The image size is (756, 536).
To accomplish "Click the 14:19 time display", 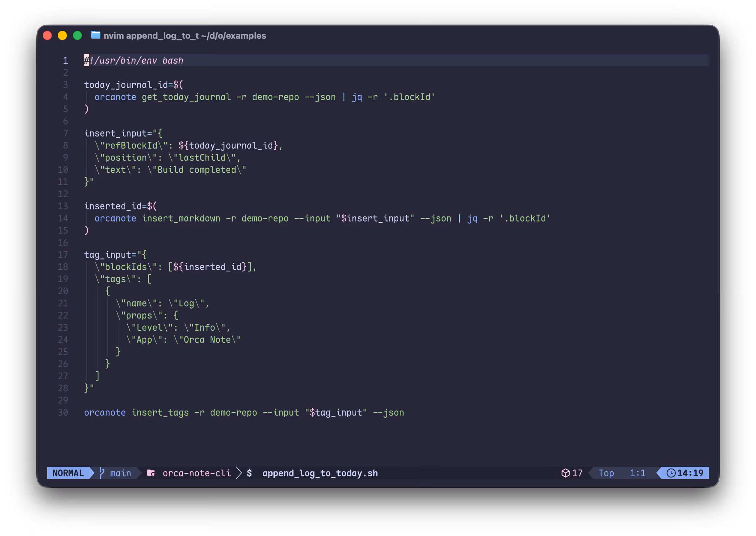I will tap(691, 473).
